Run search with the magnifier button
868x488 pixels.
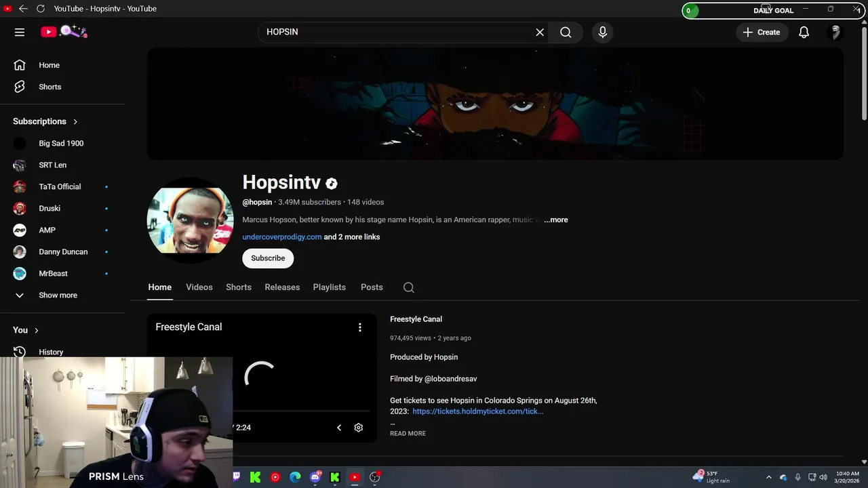(566, 32)
